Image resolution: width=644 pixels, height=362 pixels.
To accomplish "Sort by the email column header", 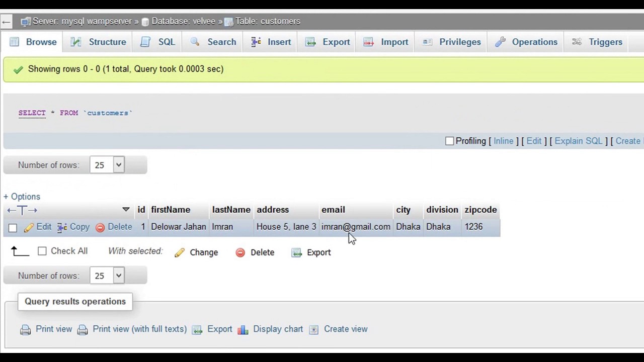I will click(x=333, y=210).
